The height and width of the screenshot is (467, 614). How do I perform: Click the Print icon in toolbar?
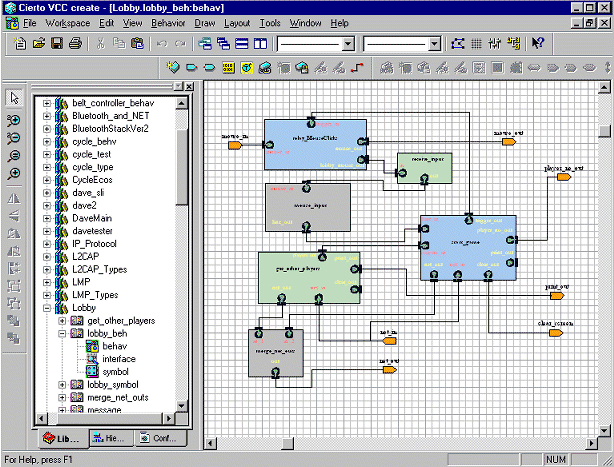coord(75,43)
